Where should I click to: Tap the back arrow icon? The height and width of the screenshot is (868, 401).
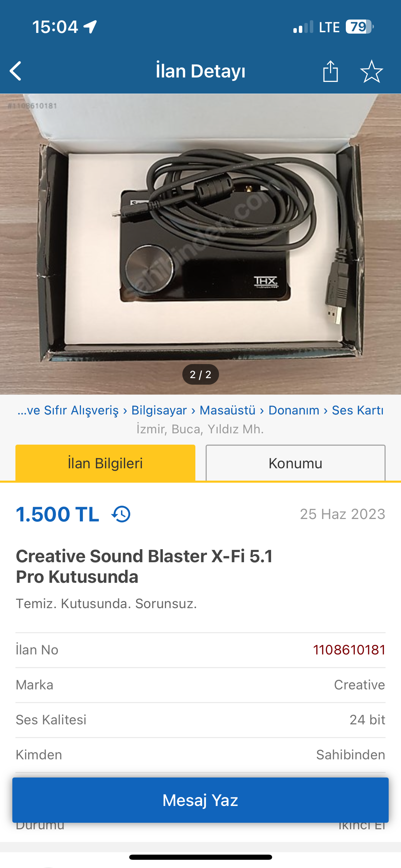coord(15,71)
